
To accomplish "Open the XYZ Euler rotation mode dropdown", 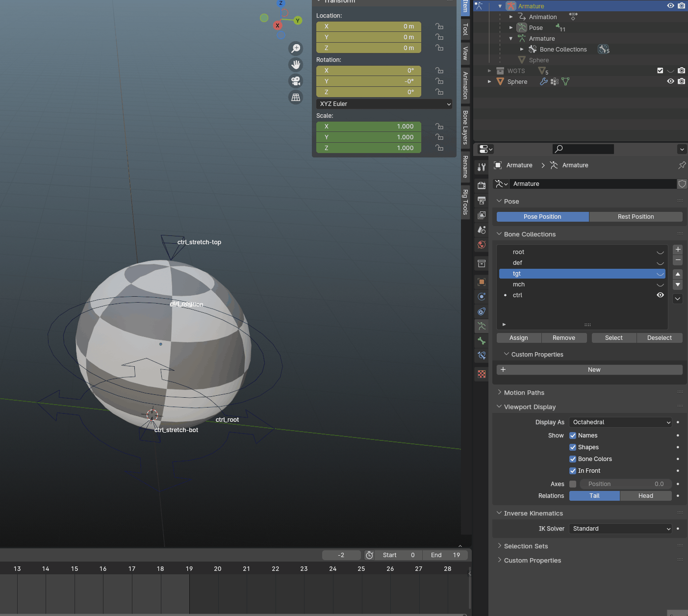I will (384, 104).
